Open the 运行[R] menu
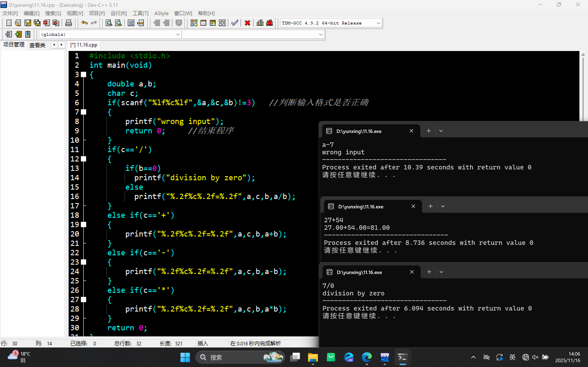588x367 pixels. point(119,13)
